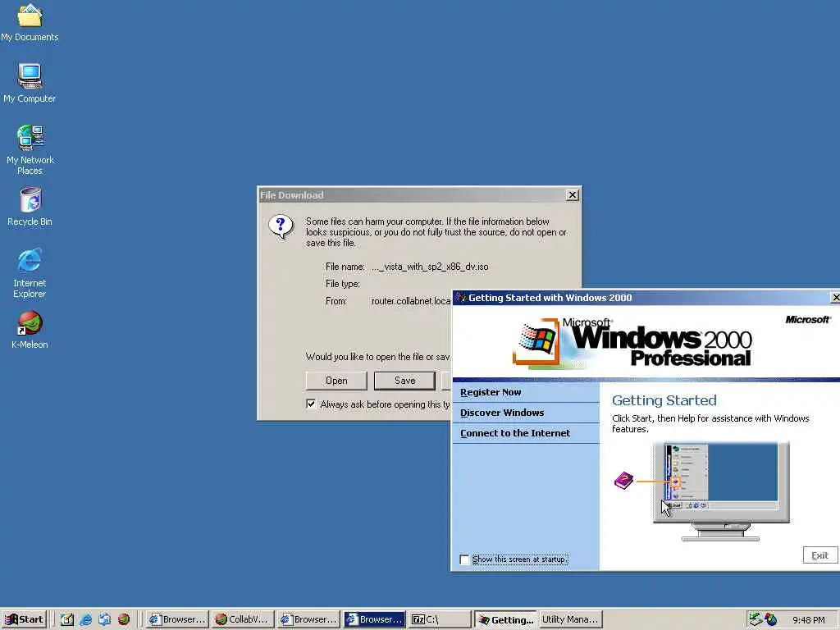This screenshot has height=630, width=840.
Task: Select Discover Windows in Getting Started
Action: [502, 413]
